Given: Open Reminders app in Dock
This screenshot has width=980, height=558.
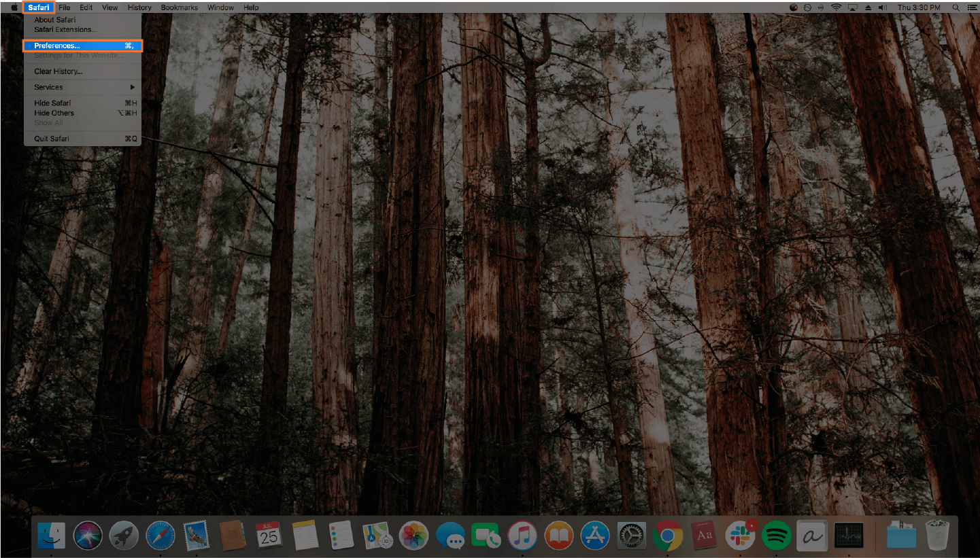Looking at the screenshot, I should [341, 536].
